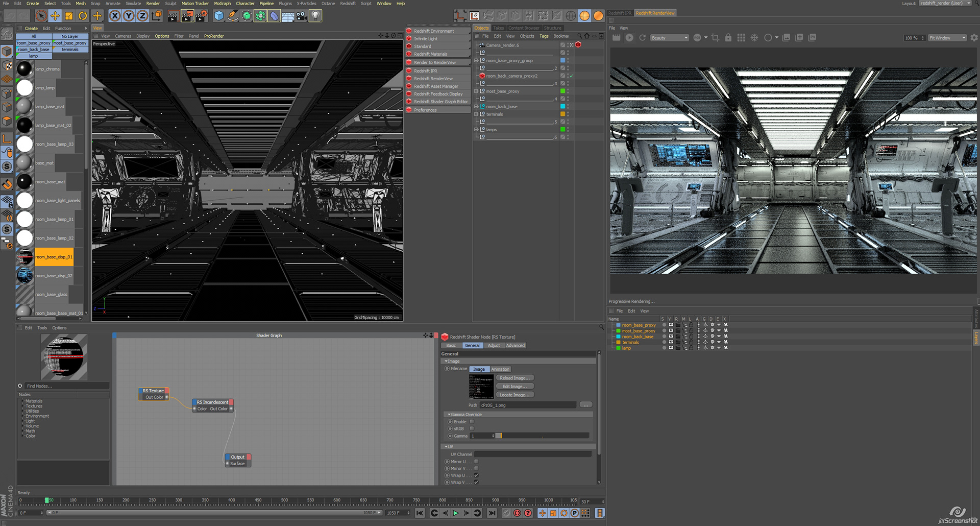Open RenderView settings gear icon
This screenshot has height=526, width=980.
[x=974, y=38]
